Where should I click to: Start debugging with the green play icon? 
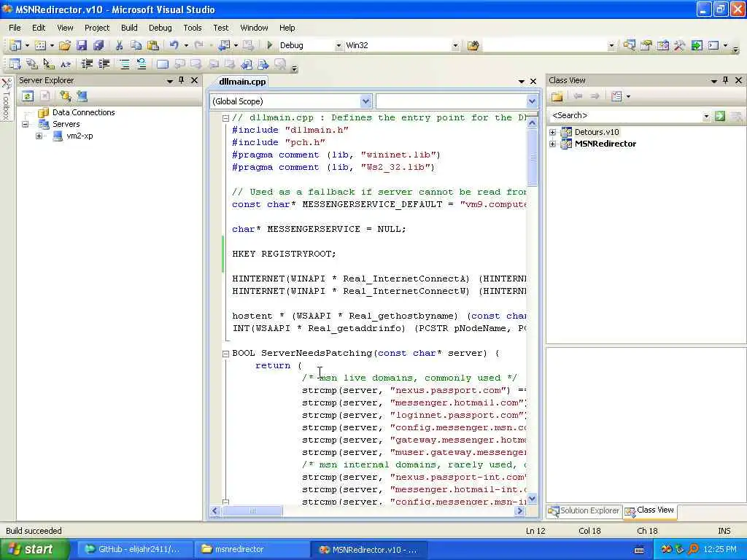pyautogui.click(x=270, y=45)
